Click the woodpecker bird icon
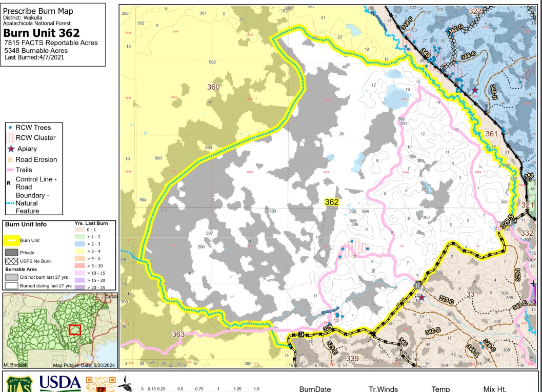 tap(126, 383)
